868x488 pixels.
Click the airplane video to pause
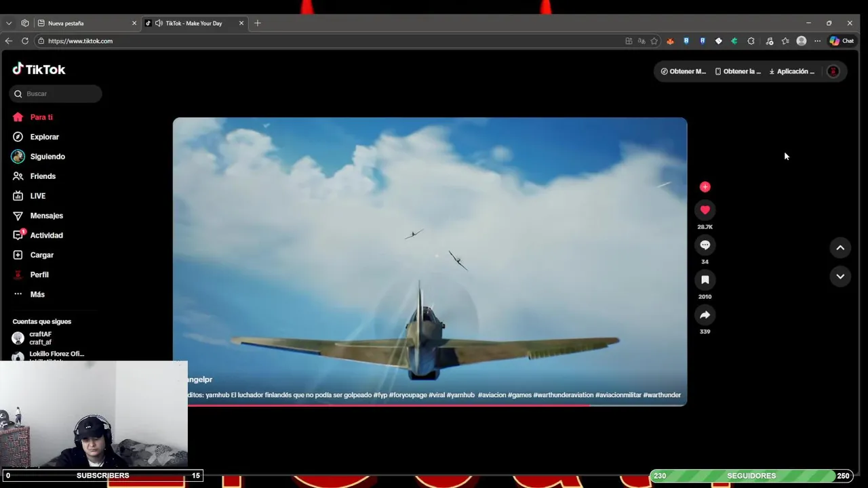coord(430,261)
